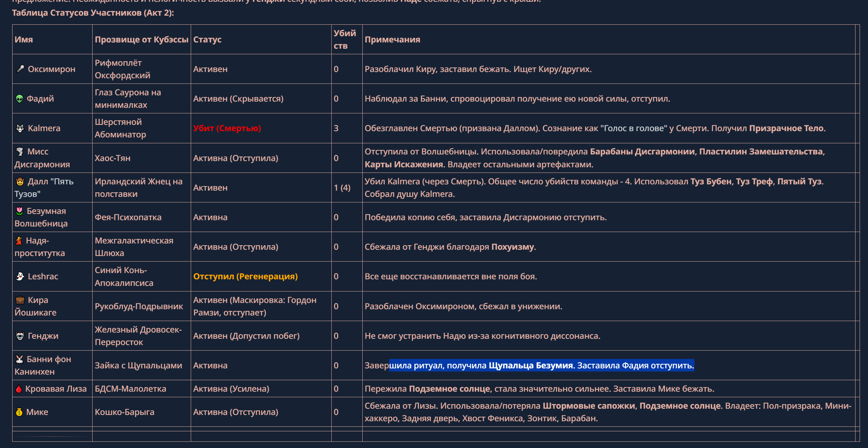Click the nickname Ирландский Жнец на полставки

pyautogui.click(x=139, y=187)
